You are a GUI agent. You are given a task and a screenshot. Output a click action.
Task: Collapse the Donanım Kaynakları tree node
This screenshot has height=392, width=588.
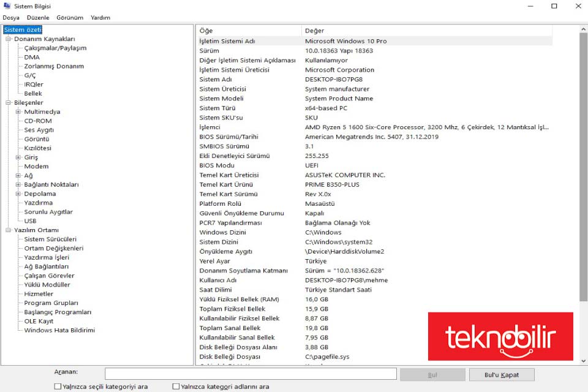(x=8, y=39)
